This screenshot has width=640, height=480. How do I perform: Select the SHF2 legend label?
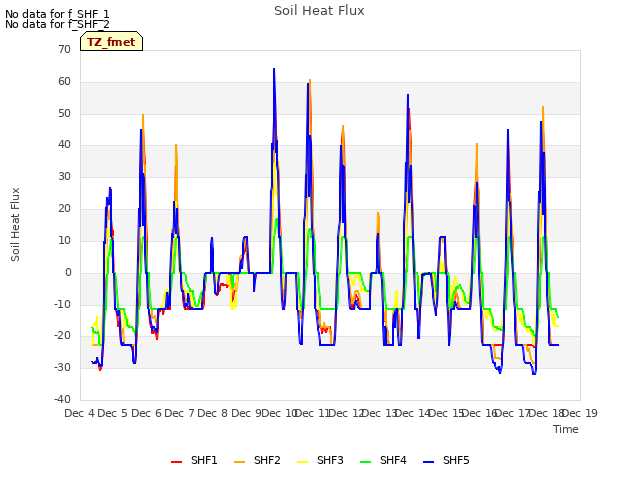click(267, 460)
